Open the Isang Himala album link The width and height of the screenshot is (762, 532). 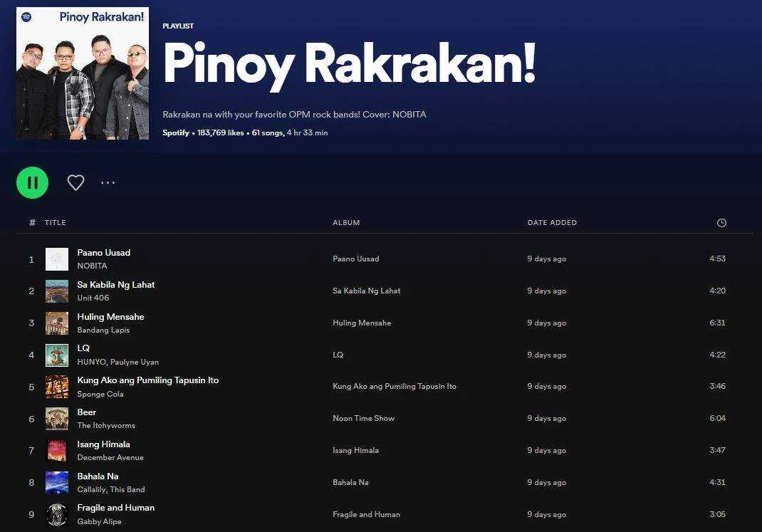(x=356, y=450)
